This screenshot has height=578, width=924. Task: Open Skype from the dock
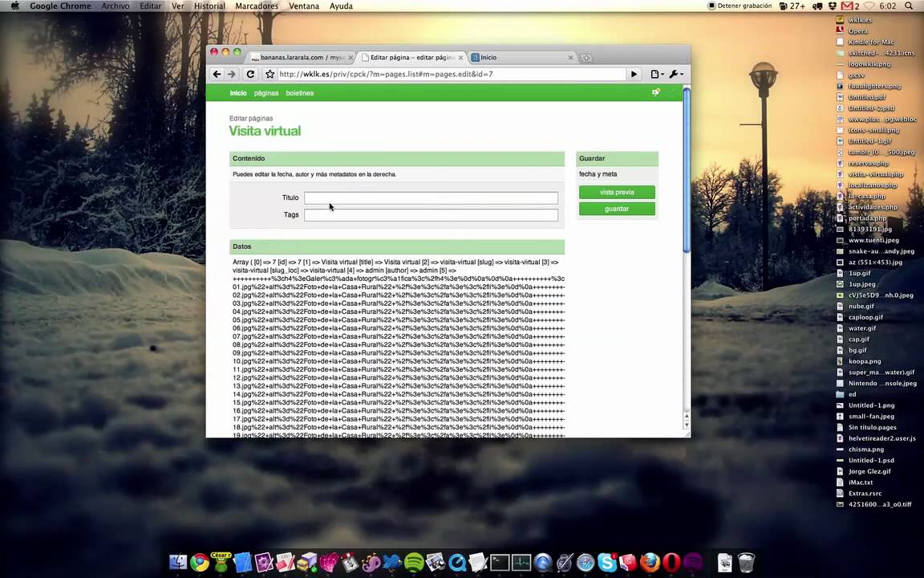point(607,562)
